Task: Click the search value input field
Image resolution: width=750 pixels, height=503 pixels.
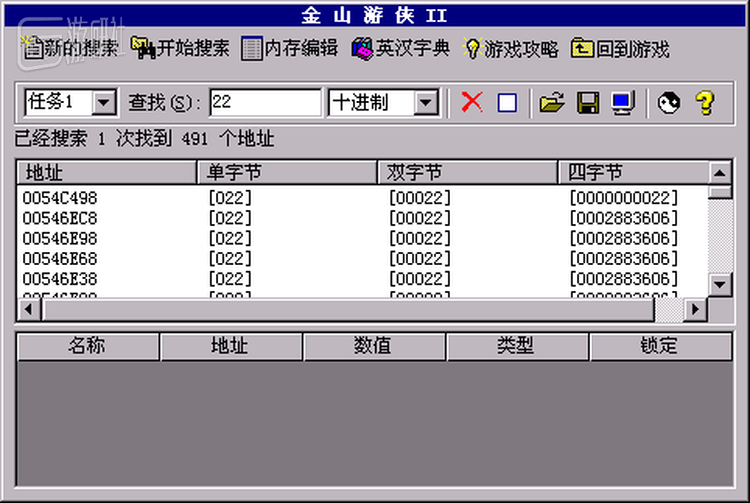Action: click(265, 102)
